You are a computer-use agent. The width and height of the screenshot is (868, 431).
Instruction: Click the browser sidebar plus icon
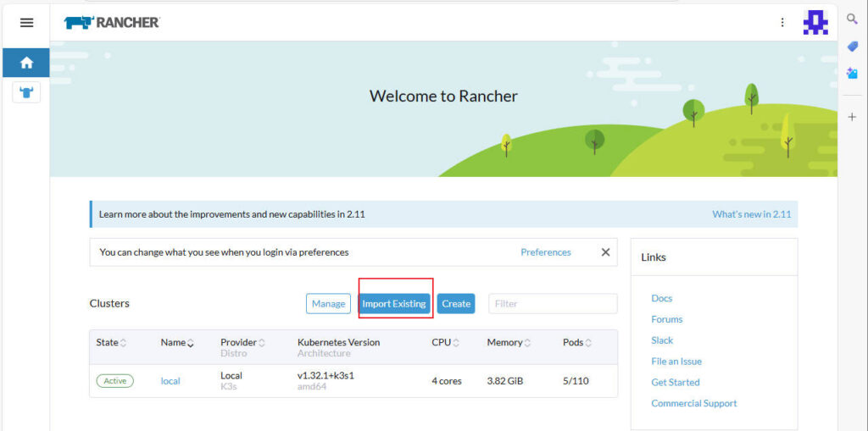853,117
